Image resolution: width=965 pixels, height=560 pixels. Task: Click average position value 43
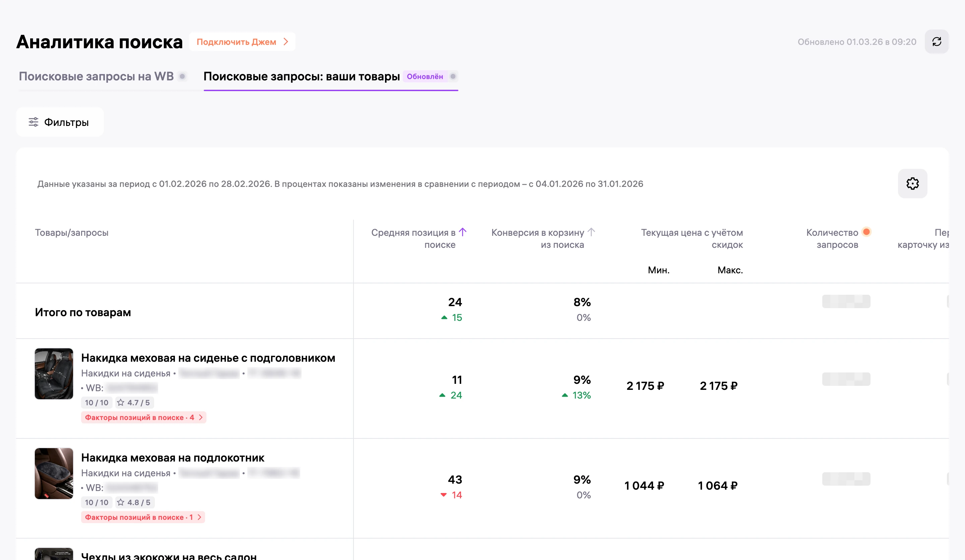[455, 480]
